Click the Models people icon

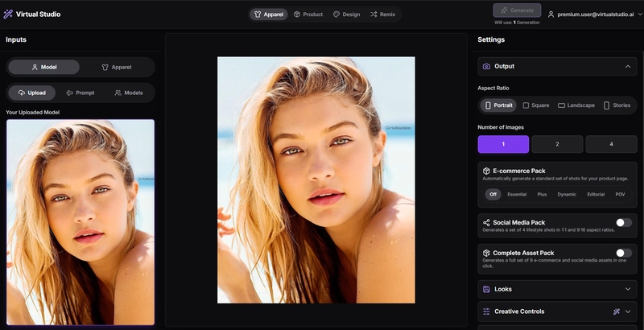point(118,93)
